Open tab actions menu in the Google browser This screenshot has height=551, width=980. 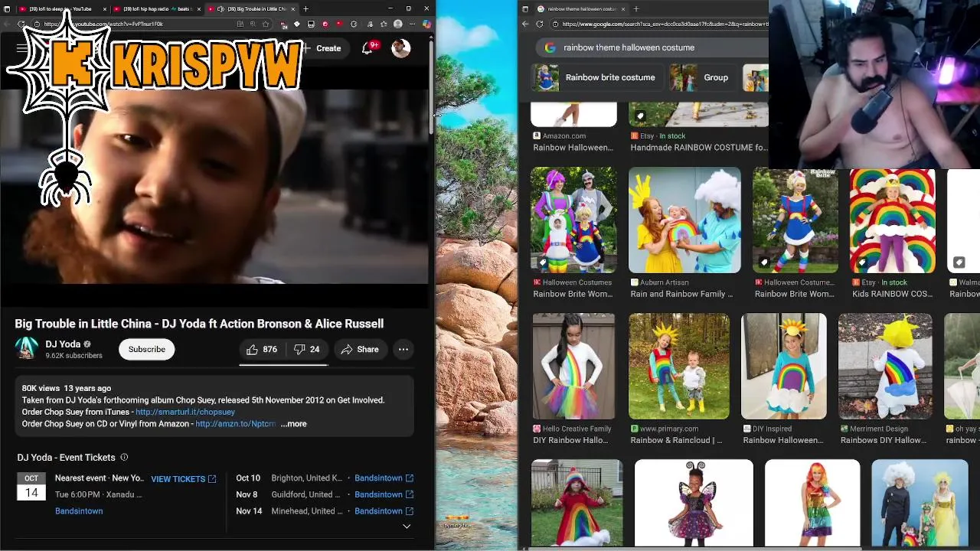pos(525,8)
